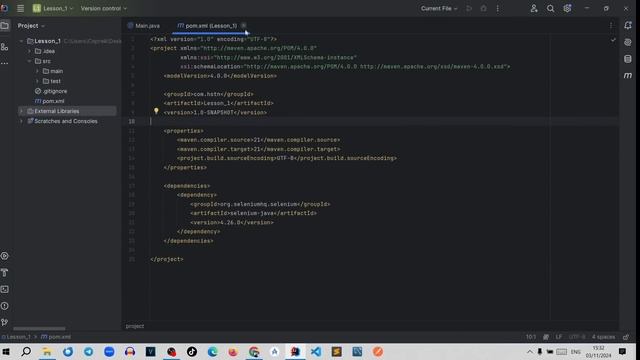Open the Build hammer tool window
Viewport: 640px width, 360px height.
(x=4, y=273)
